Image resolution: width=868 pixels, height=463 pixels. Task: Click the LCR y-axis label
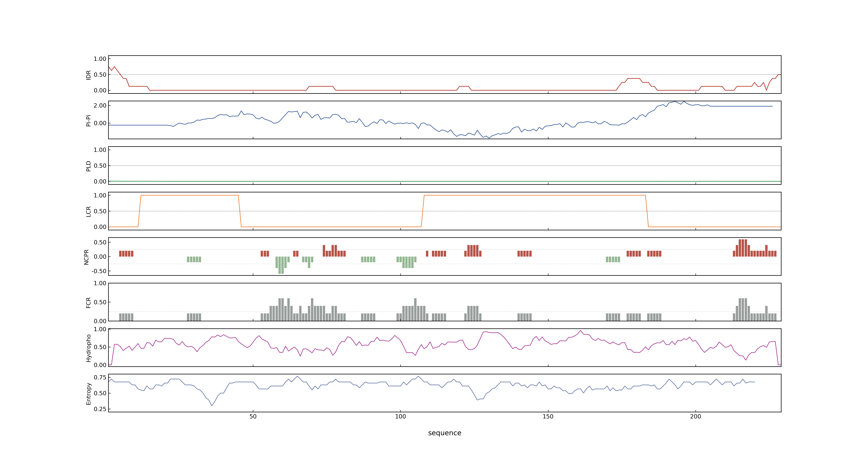88,211
